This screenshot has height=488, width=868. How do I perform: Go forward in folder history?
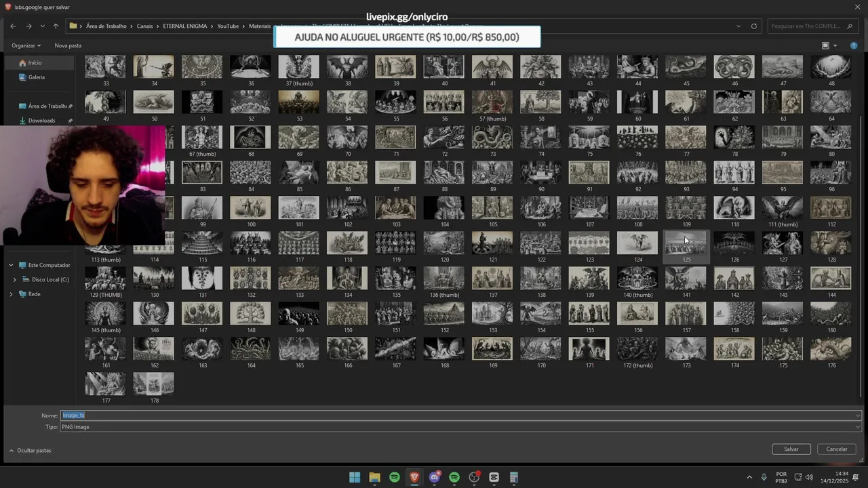tap(28, 26)
